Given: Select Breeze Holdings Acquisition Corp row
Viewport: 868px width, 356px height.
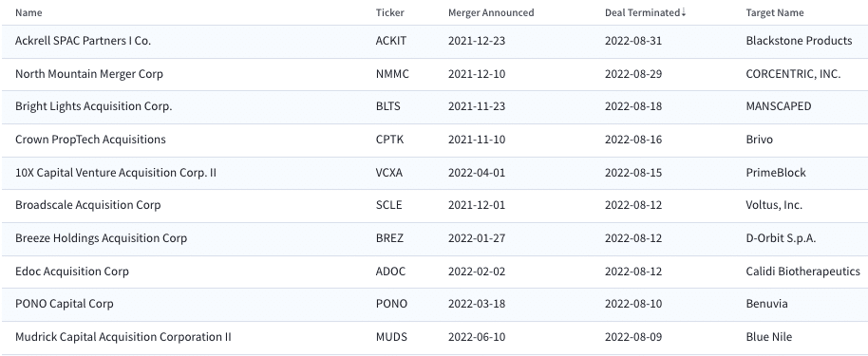Looking at the screenshot, I should coord(435,238).
